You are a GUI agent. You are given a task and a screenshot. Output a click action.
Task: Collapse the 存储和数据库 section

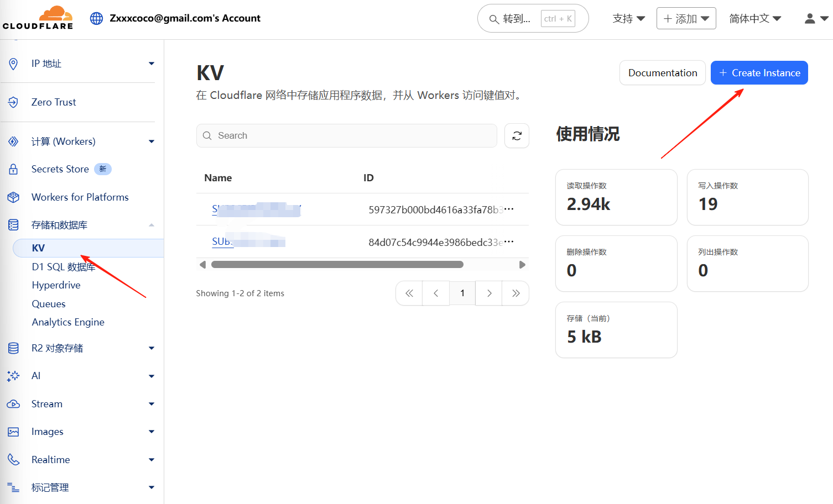click(x=152, y=225)
